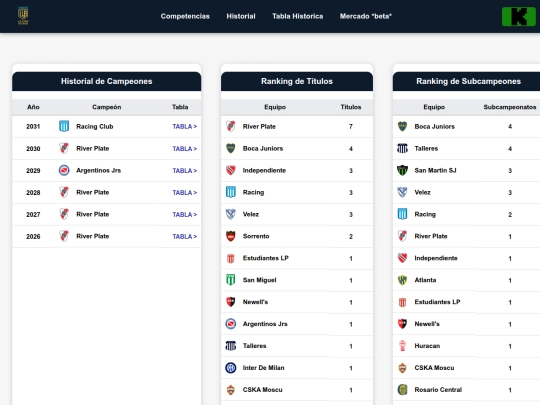The image size is (540, 405).
Task: Click the green Kick icon in header
Action: click(519, 17)
